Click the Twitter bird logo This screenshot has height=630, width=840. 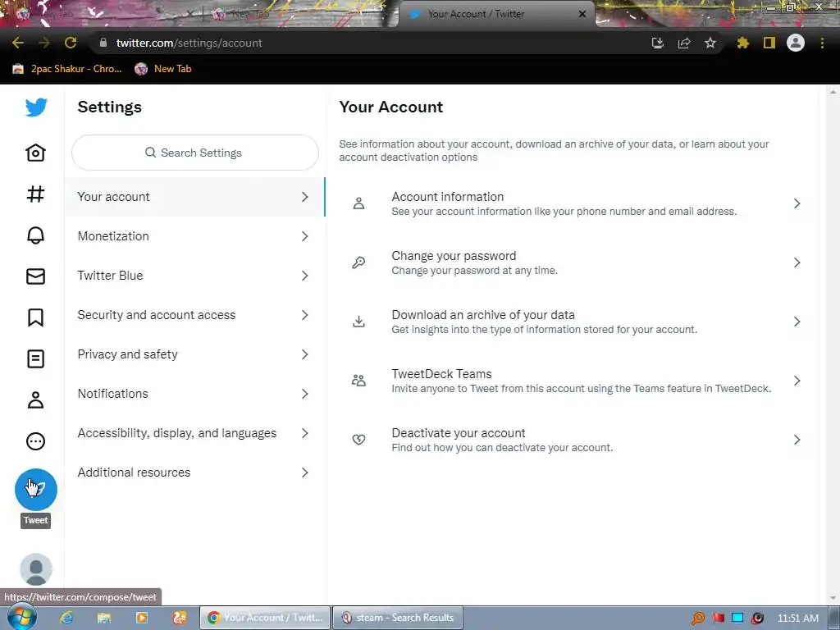pyautogui.click(x=36, y=107)
